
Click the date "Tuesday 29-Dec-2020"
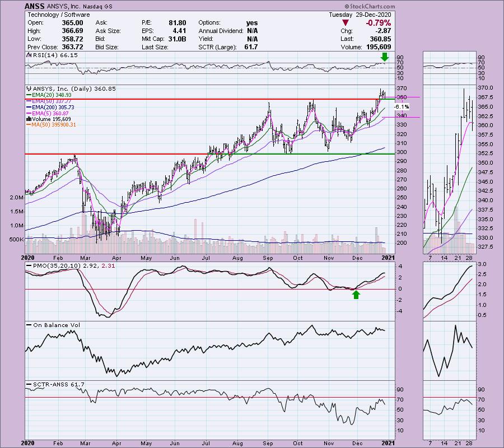tap(360, 15)
